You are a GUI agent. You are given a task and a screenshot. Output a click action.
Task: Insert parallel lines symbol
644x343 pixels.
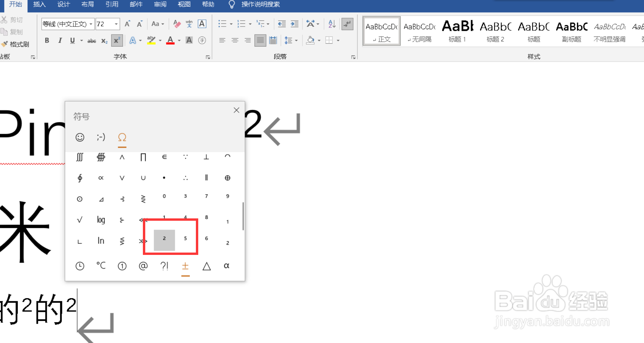point(206,178)
